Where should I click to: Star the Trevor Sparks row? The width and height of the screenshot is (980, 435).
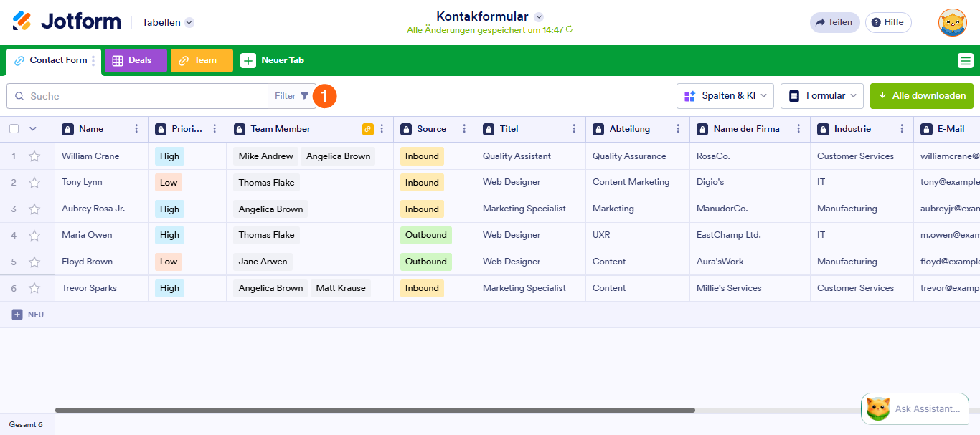[34, 288]
